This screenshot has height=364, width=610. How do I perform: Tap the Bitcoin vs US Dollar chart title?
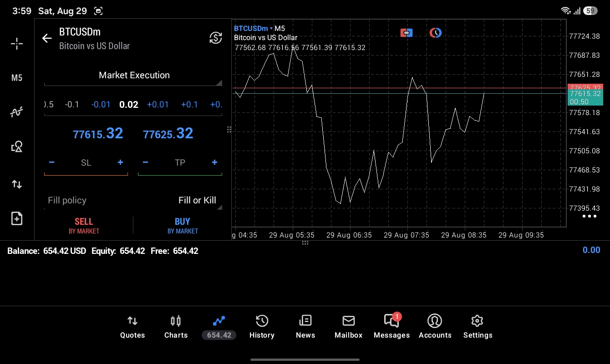pos(265,38)
